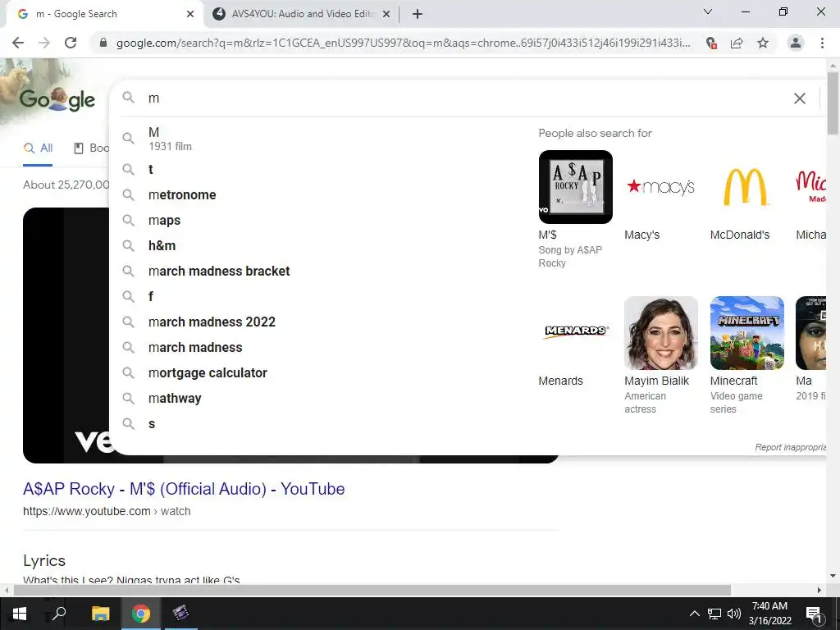
Task: Click the vertical page scrollbar thumb
Action: pyautogui.click(x=833, y=102)
